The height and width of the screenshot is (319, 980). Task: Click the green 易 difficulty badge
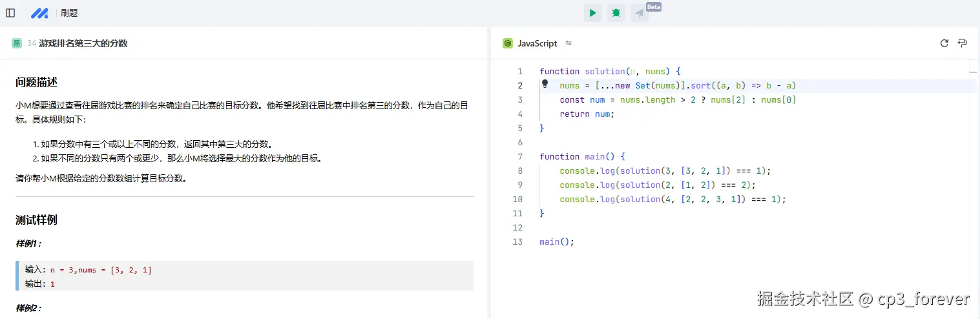click(x=17, y=43)
